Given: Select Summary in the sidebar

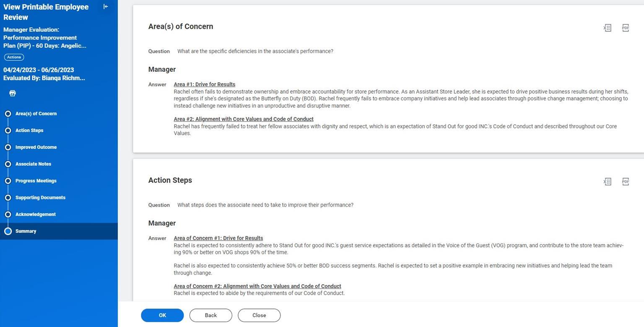Looking at the screenshot, I should coord(26,231).
